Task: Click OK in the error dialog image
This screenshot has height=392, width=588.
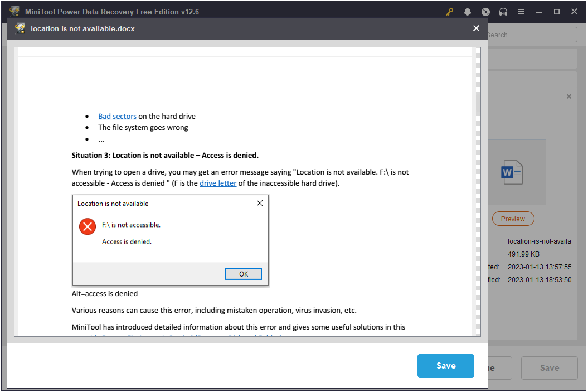Action: pos(243,274)
